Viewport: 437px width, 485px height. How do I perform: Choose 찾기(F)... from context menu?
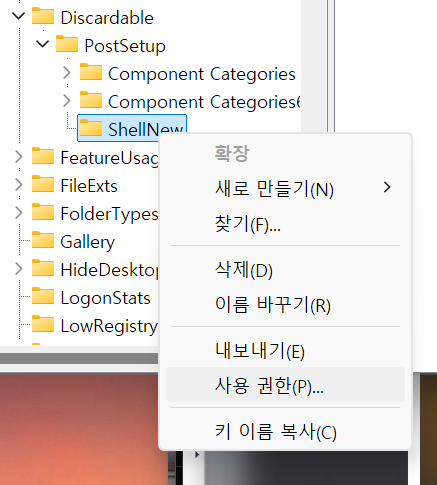pyautogui.click(x=285, y=224)
